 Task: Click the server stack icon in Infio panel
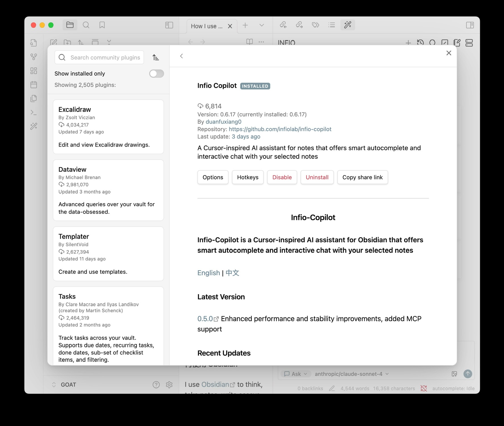(x=469, y=43)
